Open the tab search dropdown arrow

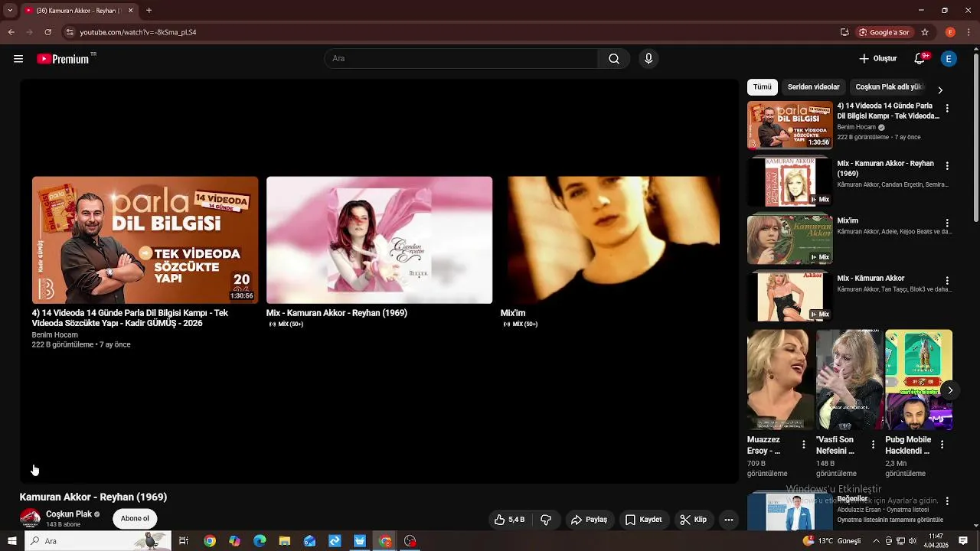pyautogui.click(x=10, y=11)
